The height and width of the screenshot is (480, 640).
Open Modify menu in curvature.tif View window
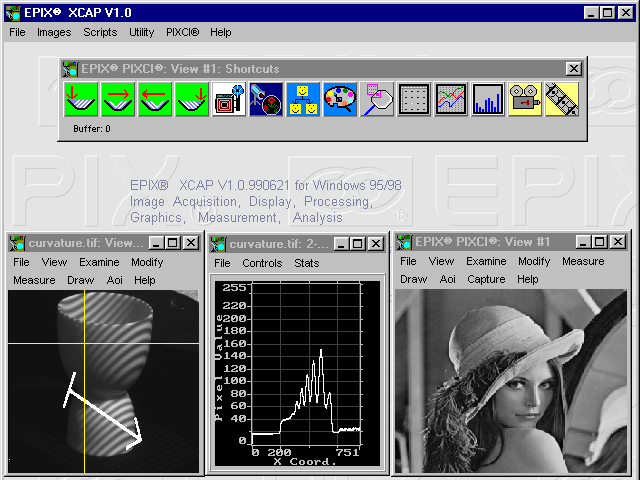point(147,262)
